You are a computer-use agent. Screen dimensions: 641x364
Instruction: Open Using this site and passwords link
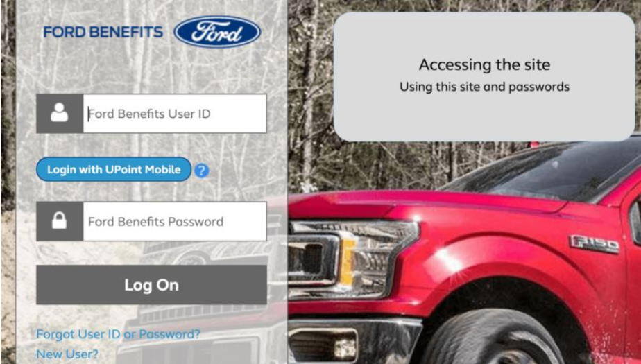point(484,87)
